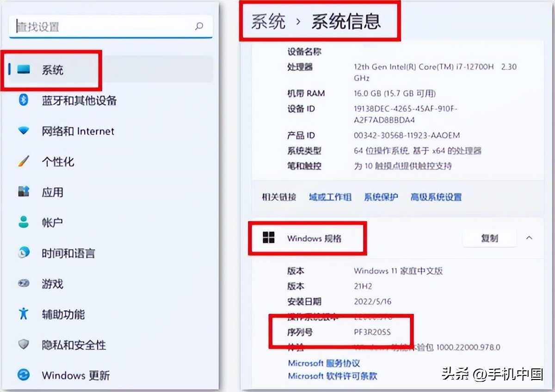This screenshot has height=392, width=555.
Task: Open the Domain or workgroup link
Action: [330, 197]
